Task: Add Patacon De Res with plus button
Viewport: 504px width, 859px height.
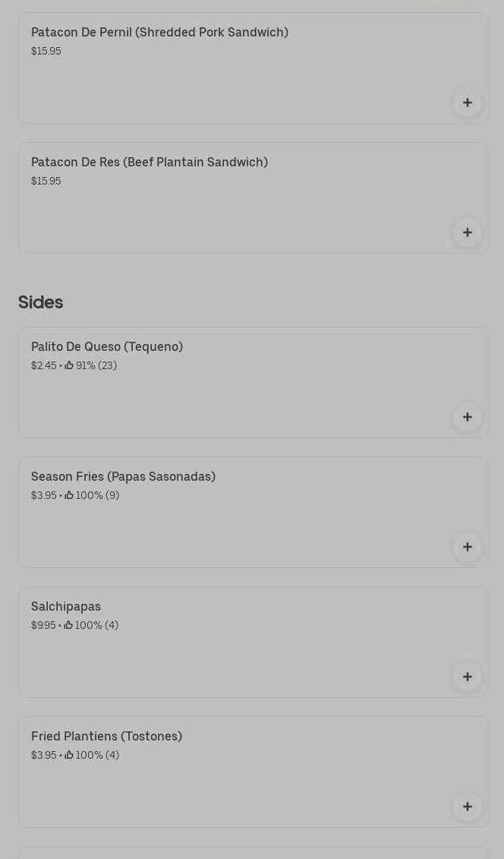Action: 468,232
